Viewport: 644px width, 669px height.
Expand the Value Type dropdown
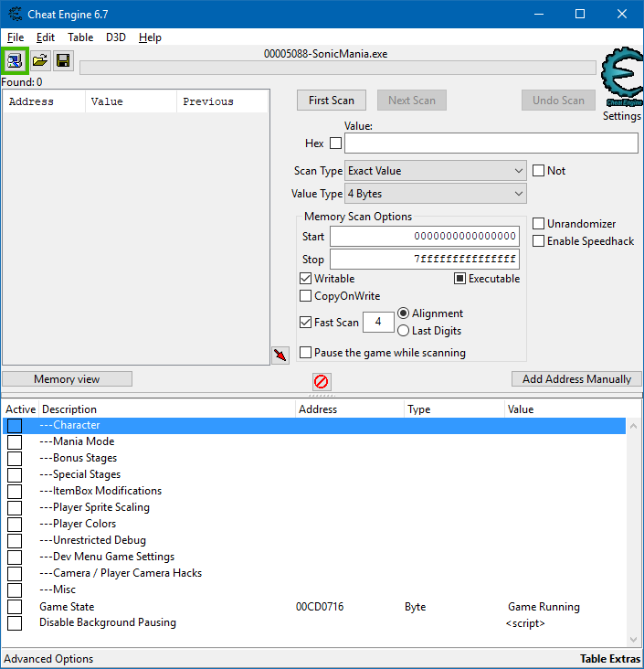[x=435, y=194]
